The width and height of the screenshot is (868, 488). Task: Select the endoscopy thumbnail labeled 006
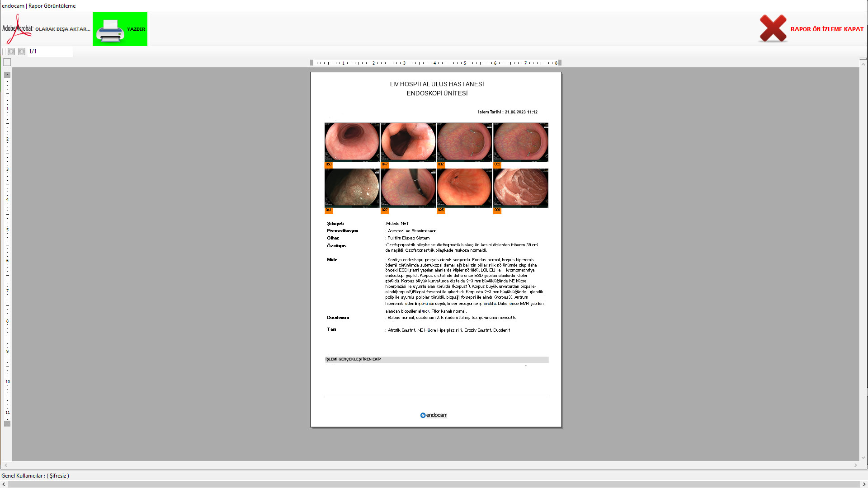pyautogui.click(x=520, y=188)
